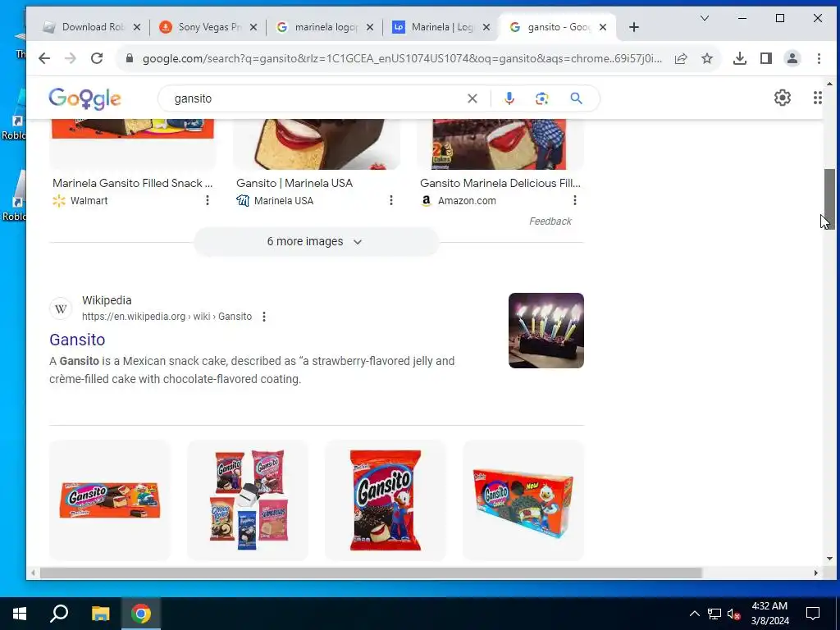Click the vertical scrollbar thumb
The height and width of the screenshot is (630, 840).
pos(829,199)
